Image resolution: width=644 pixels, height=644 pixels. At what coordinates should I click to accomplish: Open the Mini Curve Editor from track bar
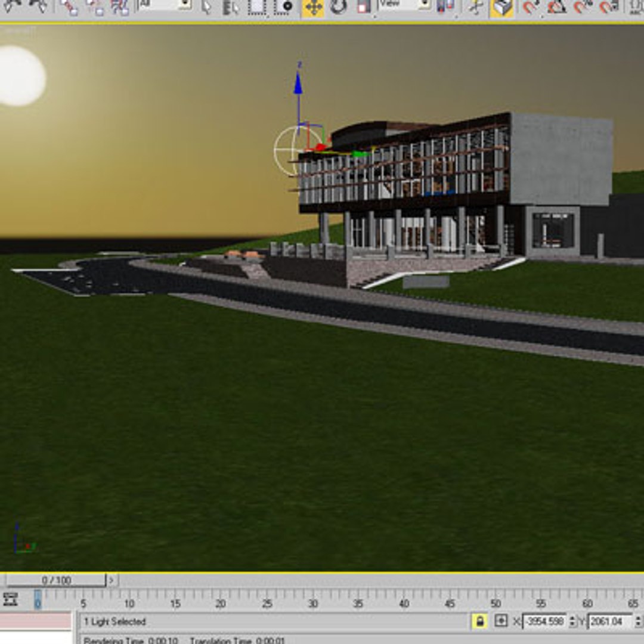(10, 599)
